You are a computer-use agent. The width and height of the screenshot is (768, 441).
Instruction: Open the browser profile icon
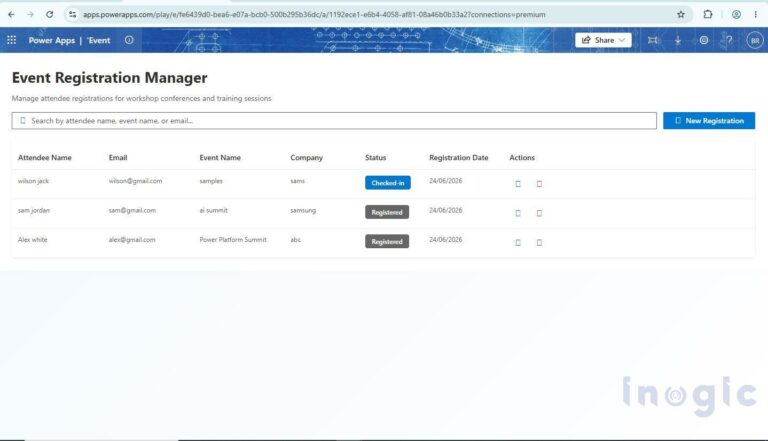point(736,15)
